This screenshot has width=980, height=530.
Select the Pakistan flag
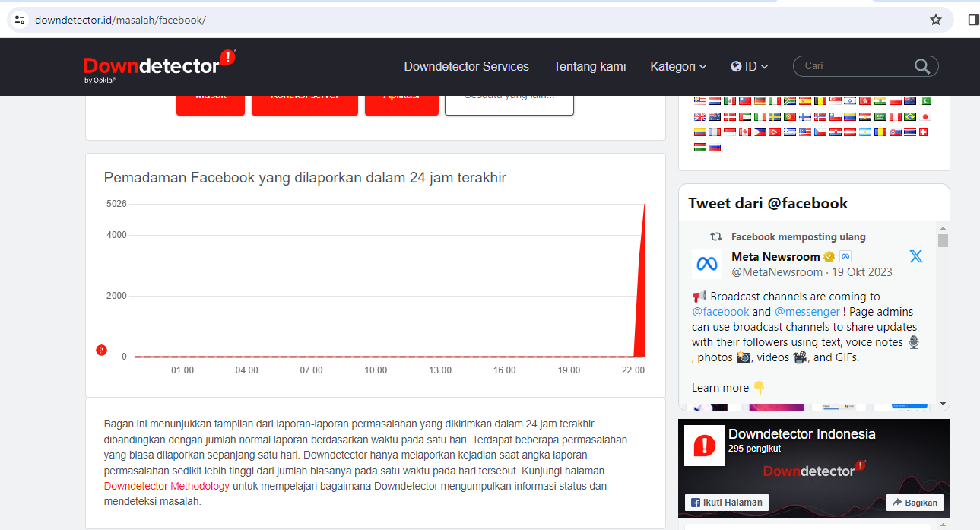click(x=925, y=100)
